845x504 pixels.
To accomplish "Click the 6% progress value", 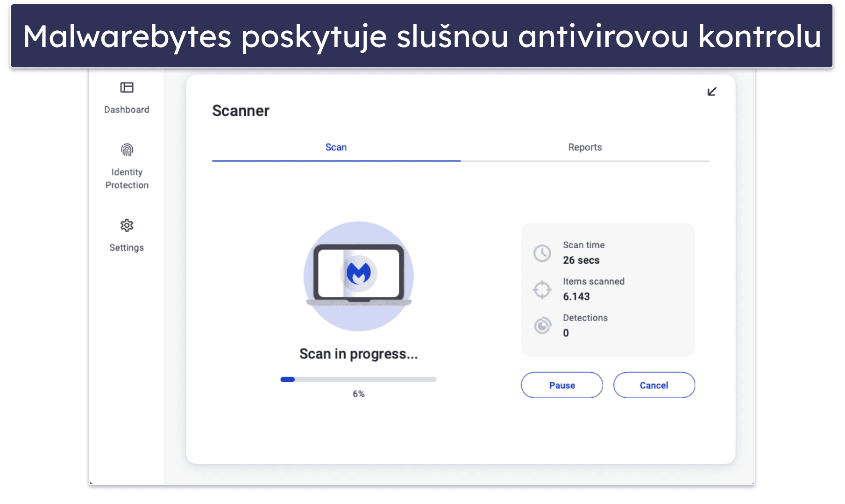I will pyautogui.click(x=358, y=394).
